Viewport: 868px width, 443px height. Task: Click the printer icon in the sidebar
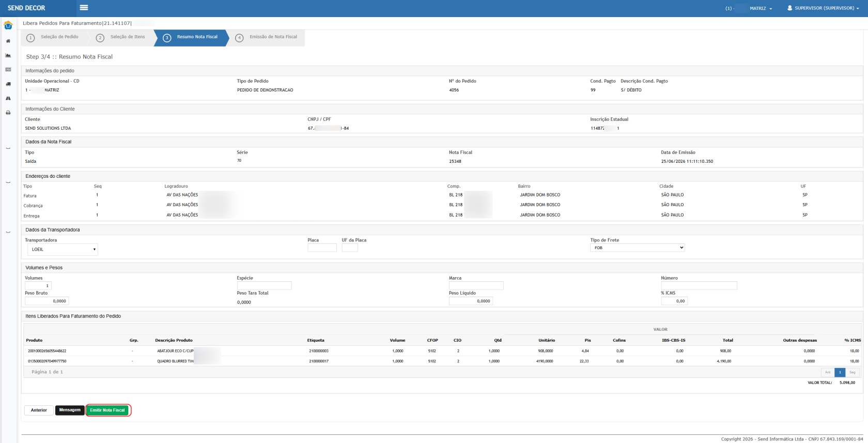click(8, 113)
